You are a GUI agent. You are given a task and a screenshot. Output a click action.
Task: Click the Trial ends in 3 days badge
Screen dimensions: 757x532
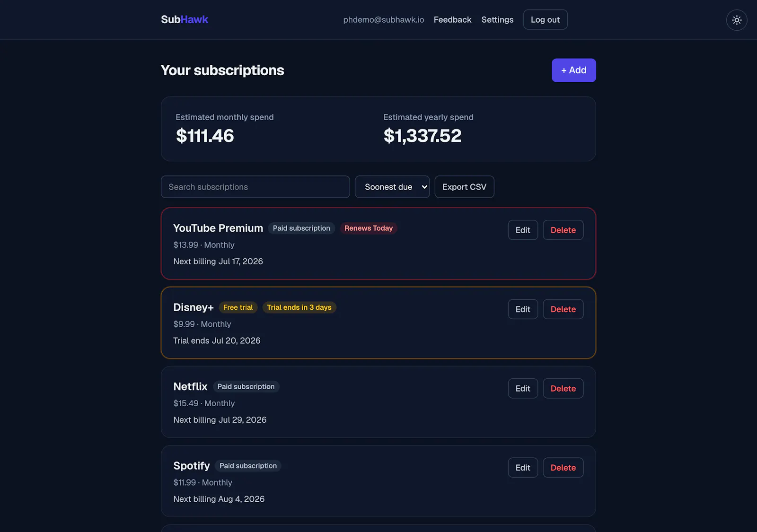pyautogui.click(x=299, y=307)
